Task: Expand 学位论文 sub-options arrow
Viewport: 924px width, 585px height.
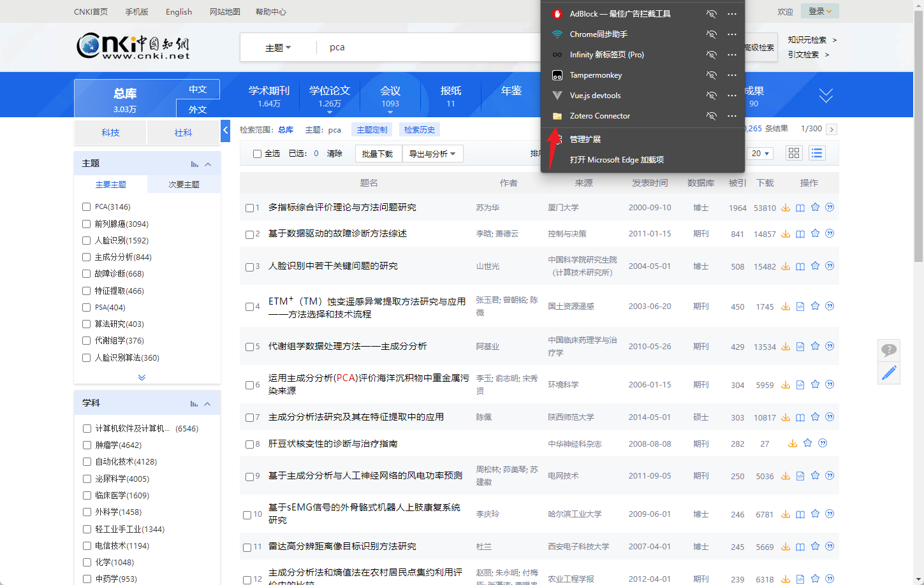Action: [330, 112]
